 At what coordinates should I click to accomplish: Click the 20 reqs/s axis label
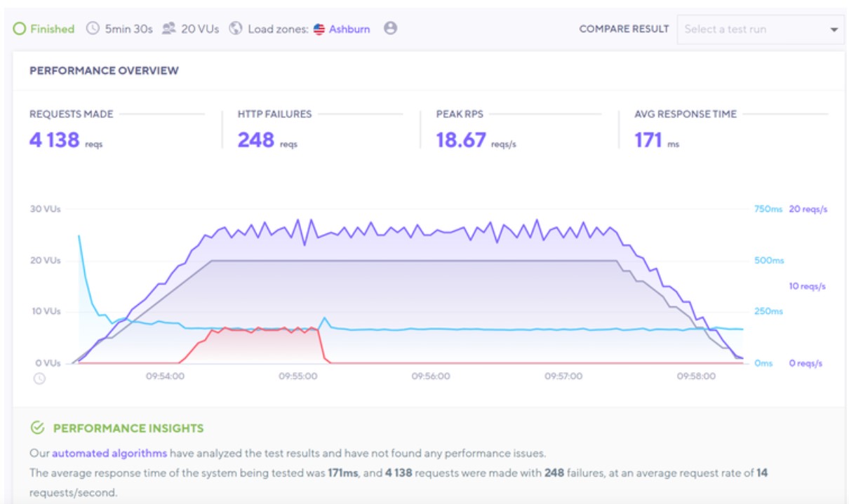click(808, 209)
